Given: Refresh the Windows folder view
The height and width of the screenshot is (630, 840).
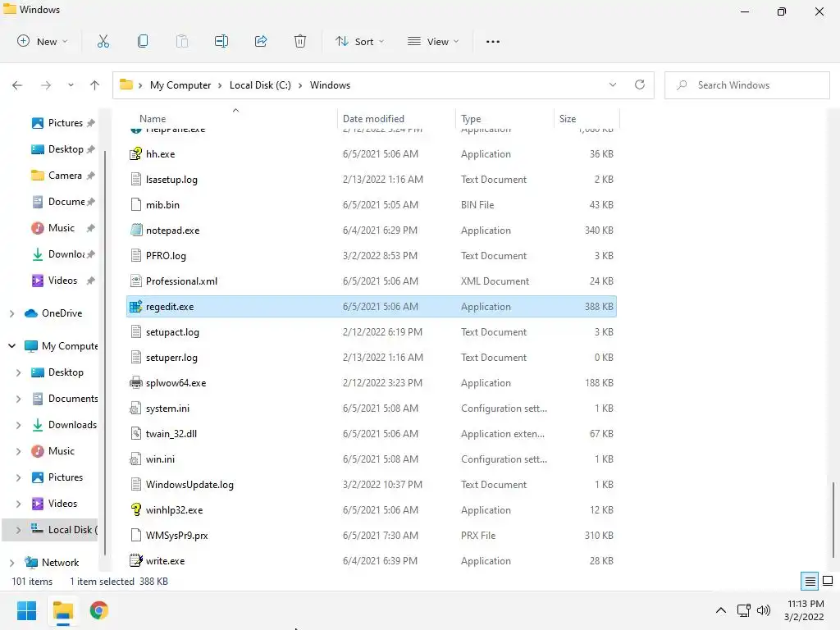Looking at the screenshot, I should tap(640, 84).
